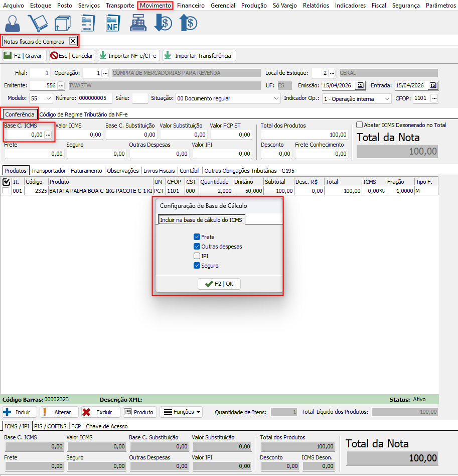Enable the IPI checkbox
This screenshot has width=458, height=476.
tap(197, 256)
